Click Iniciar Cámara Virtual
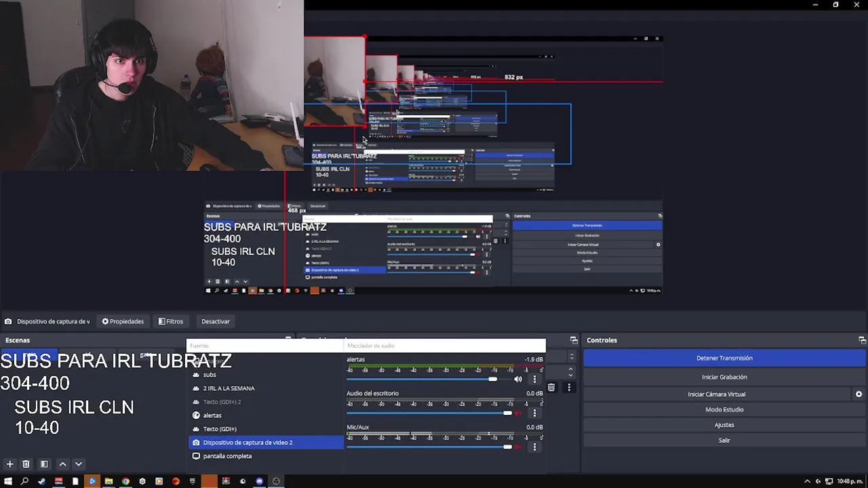The image size is (868, 488). pos(716,394)
